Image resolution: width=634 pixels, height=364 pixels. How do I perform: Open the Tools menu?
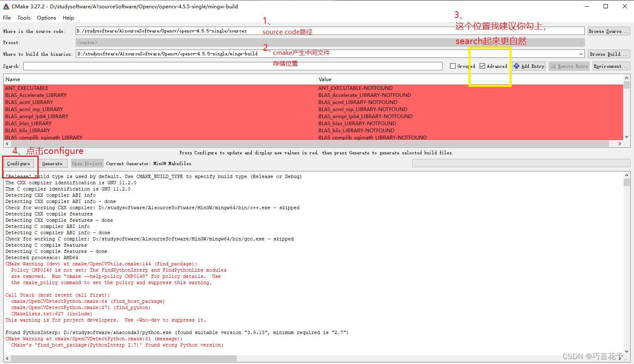[x=24, y=18]
